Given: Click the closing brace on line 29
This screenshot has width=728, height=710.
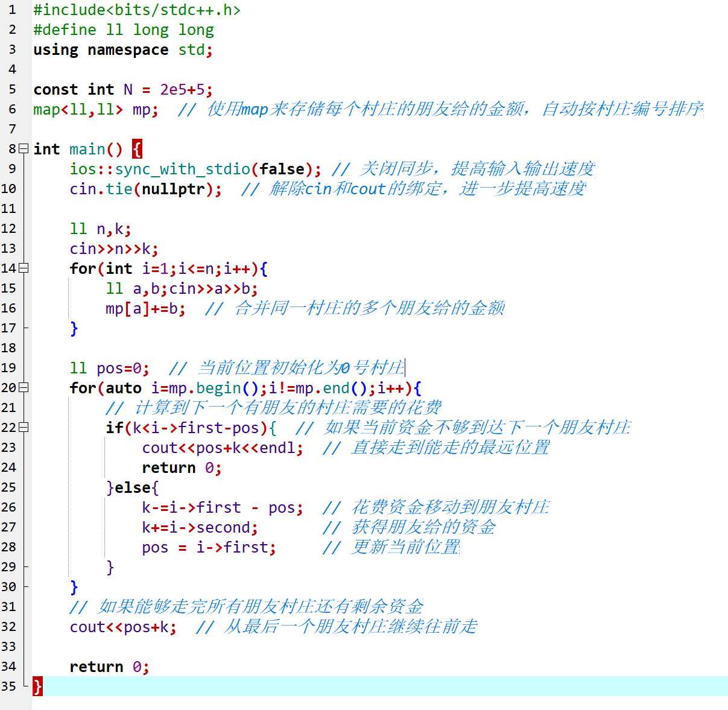Looking at the screenshot, I should [x=110, y=568].
